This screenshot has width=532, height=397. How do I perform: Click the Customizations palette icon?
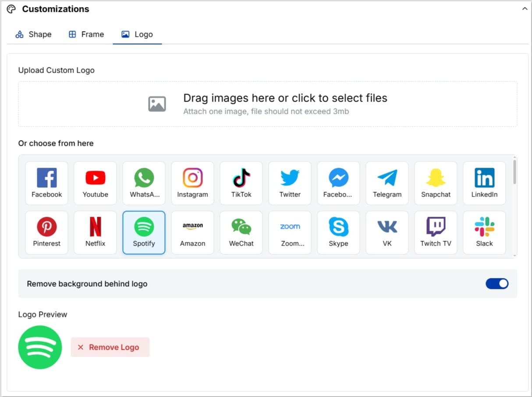pos(11,9)
